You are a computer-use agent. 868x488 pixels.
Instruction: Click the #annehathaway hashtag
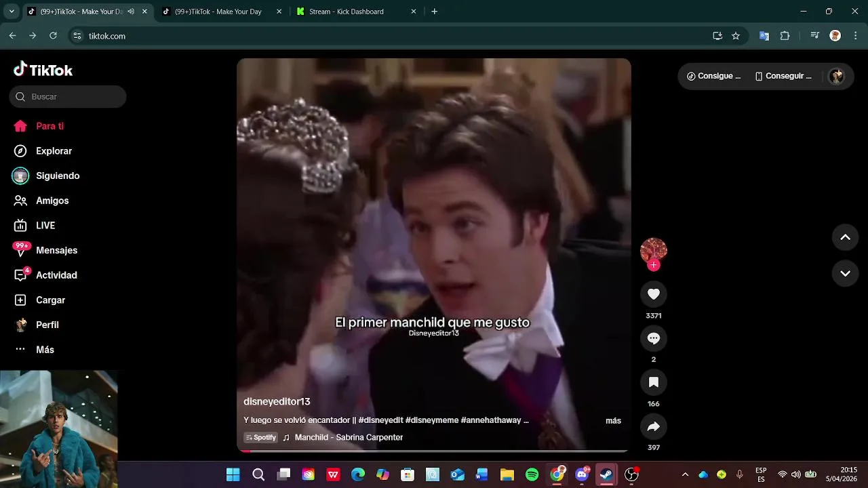click(491, 420)
